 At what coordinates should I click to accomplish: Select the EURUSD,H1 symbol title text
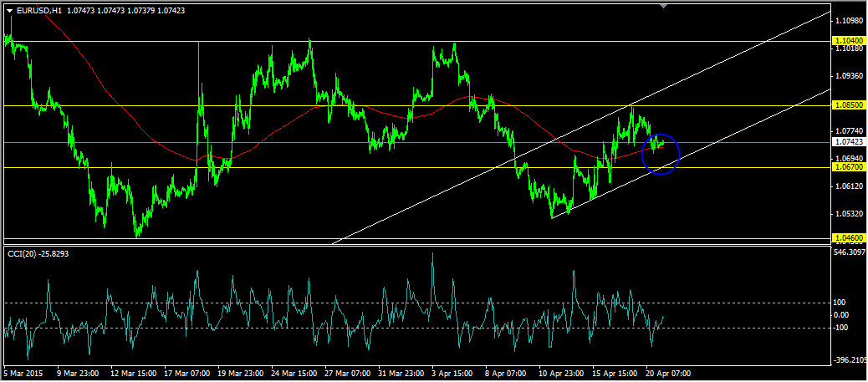38,10
